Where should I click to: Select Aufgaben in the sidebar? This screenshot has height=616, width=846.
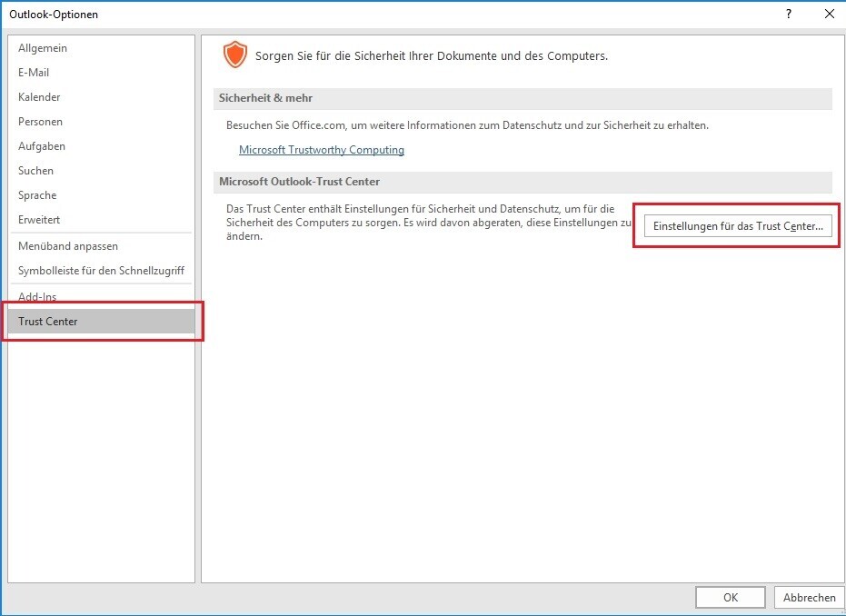pyautogui.click(x=101, y=146)
